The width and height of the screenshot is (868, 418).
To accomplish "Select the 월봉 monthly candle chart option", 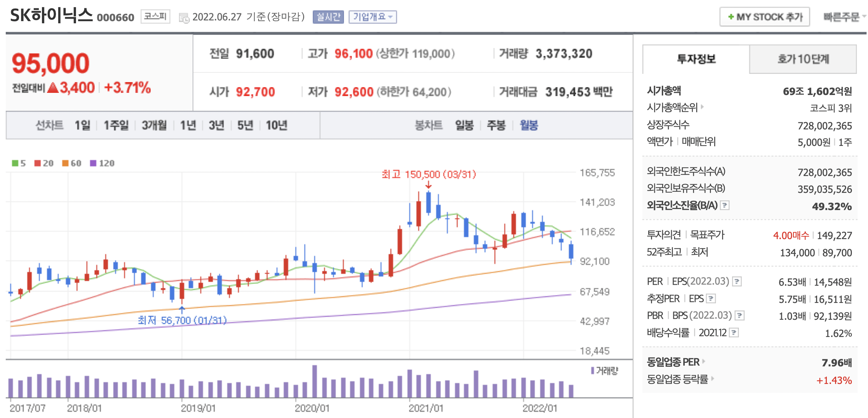I will (x=529, y=125).
